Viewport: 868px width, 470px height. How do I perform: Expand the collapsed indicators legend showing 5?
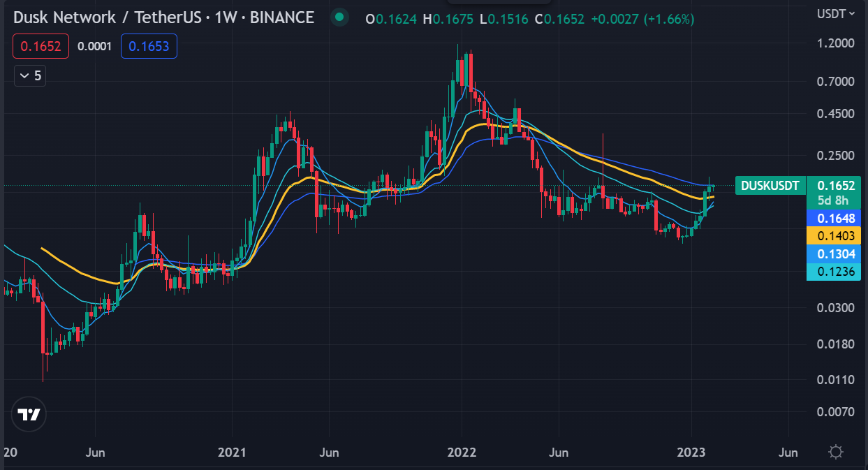tap(30, 75)
